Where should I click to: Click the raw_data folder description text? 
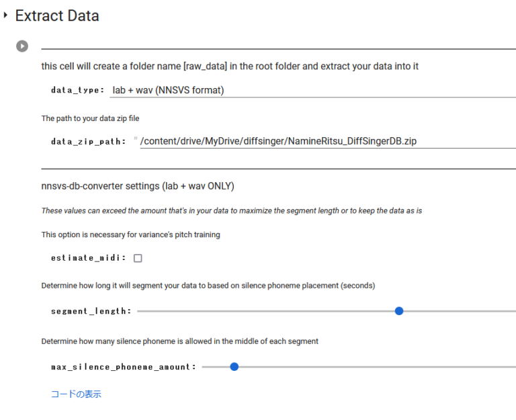(x=230, y=67)
